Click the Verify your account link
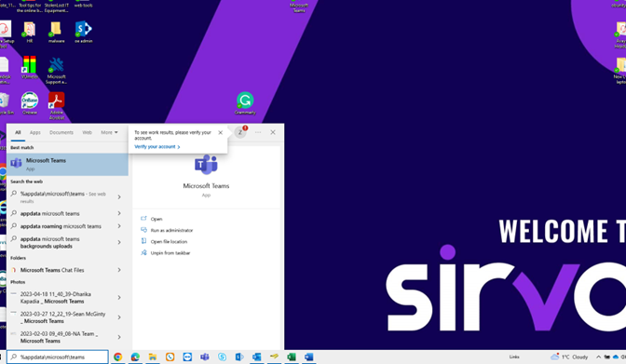The image size is (626, 364). click(x=156, y=147)
